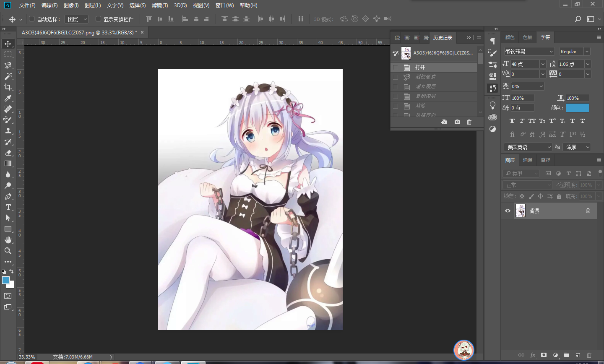Select the Eyedropper tool
Viewport: 604px width, 364px height.
point(8,98)
